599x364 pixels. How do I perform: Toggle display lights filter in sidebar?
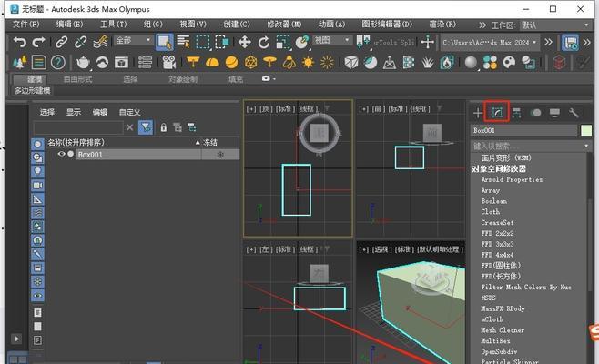point(37,171)
